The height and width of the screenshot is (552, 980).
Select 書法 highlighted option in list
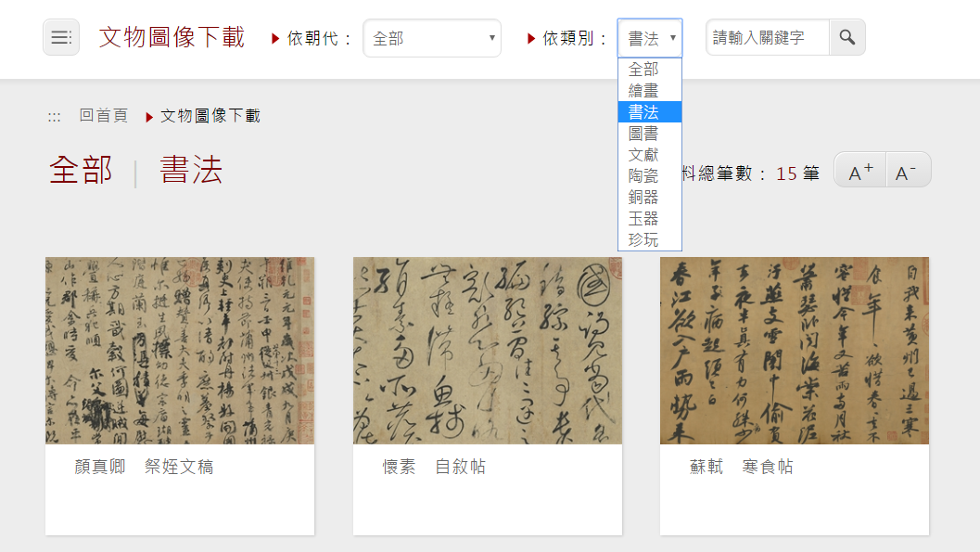coord(649,112)
